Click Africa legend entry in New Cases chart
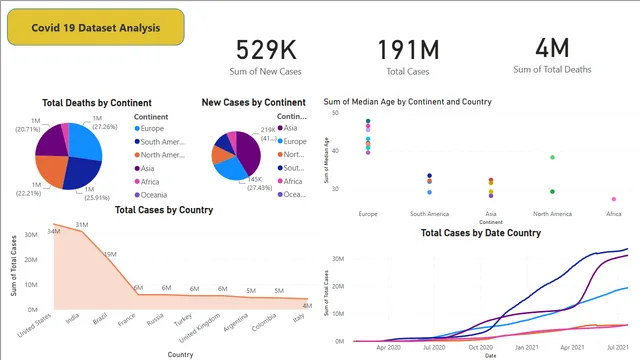This screenshot has height=360, width=640. (290, 181)
